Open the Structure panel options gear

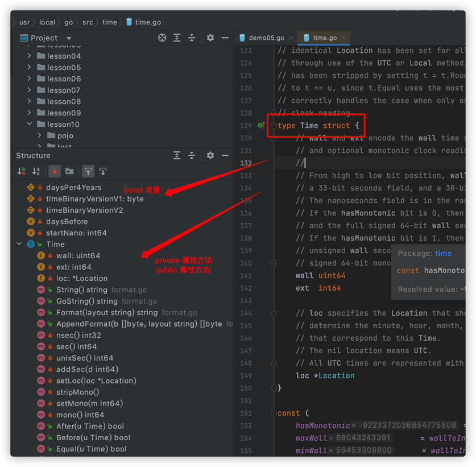[x=210, y=156]
